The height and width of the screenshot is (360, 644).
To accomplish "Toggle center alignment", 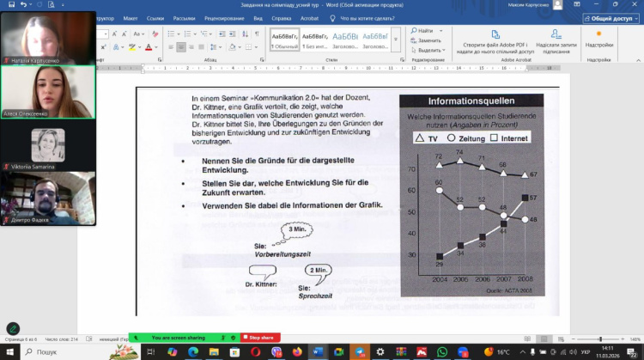I will [181, 47].
